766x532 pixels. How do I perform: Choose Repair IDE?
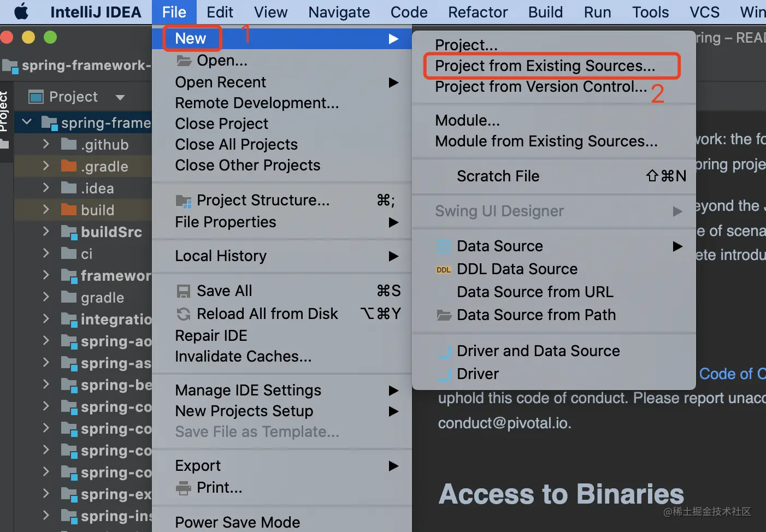pyautogui.click(x=211, y=335)
